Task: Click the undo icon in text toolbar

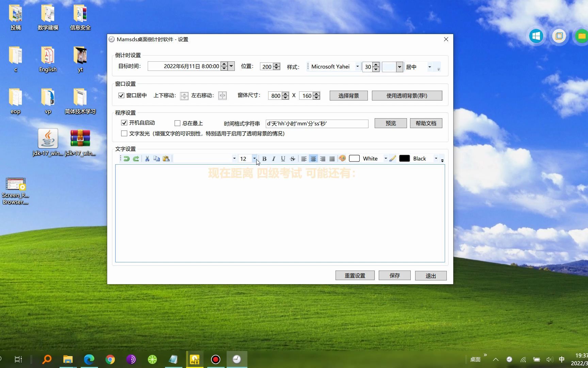Action: (x=126, y=158)
